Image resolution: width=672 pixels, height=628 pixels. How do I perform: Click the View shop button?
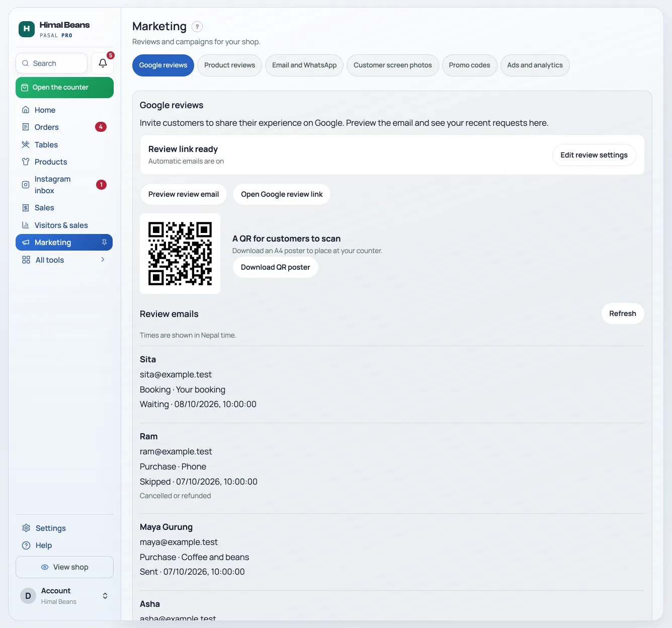pyautogui.click(x=64, y=567)
